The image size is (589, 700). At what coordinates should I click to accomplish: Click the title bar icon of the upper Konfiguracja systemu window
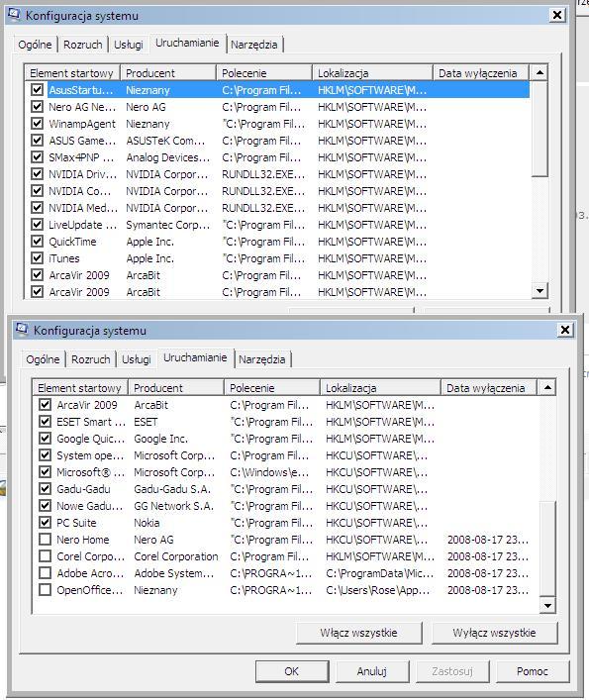tap(14, 15)
